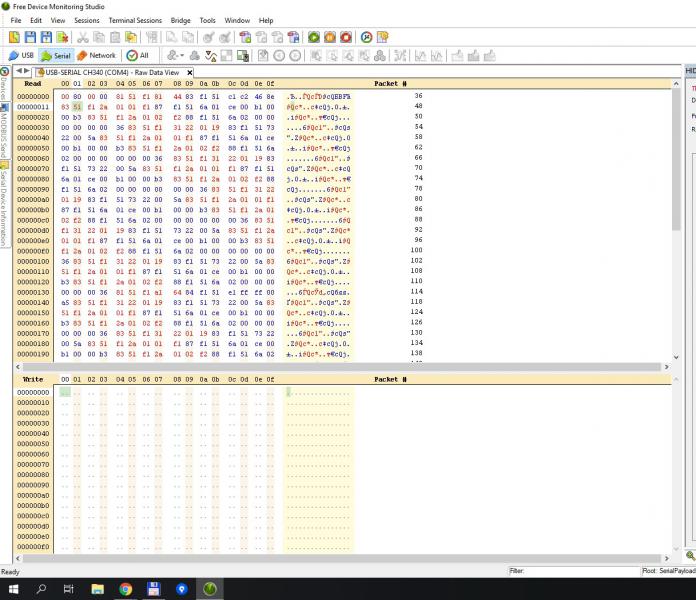Screen dimensions: 696x600
Task: Enable the All devices filter
Action: (138, 55)
